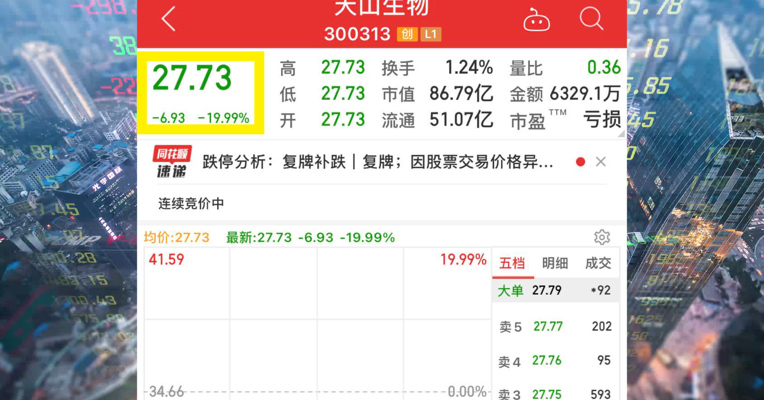Tap the 大单 27.79 row
764x400 pixels.
tap(555, 290)
